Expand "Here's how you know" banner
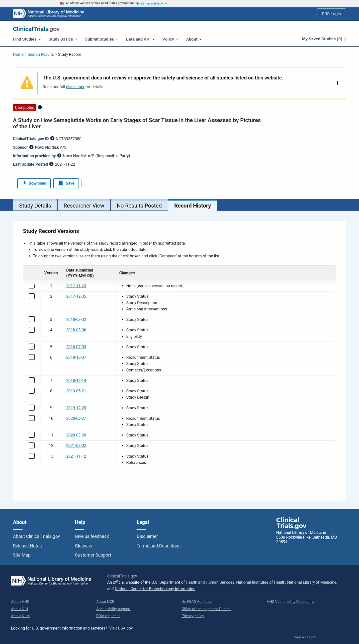The height and width of the screenshot is (644, 359). pyautogui.click(x=151, y=3)
